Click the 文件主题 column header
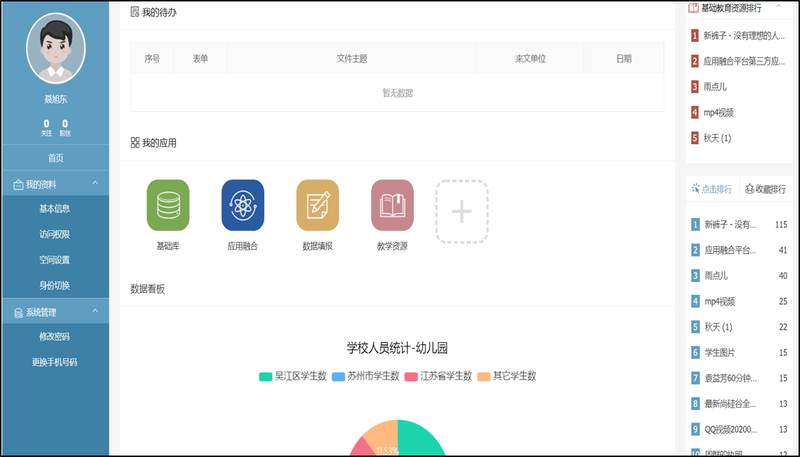The width and height of the screenshot is (800, 457). click(352, 59)
